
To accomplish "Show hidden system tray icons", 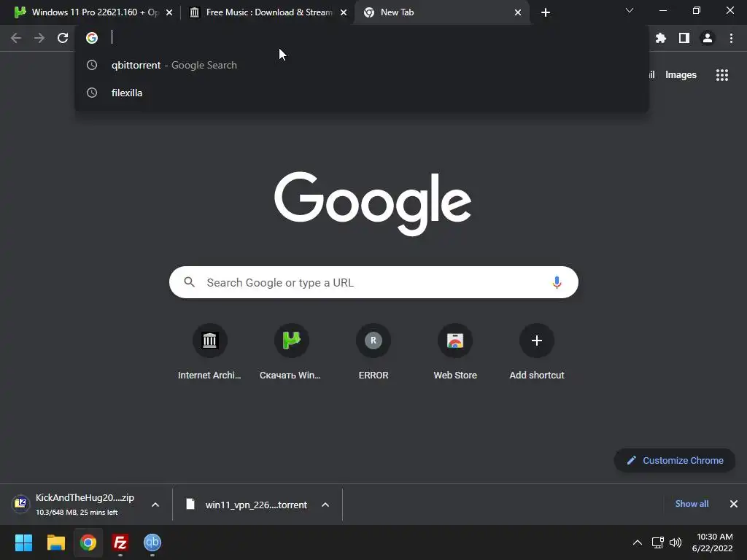I will 637,542.
